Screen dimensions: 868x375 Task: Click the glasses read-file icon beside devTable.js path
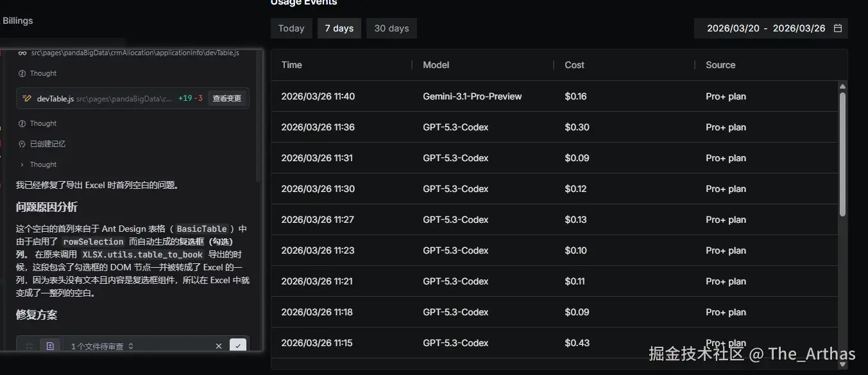pos(22,53)
